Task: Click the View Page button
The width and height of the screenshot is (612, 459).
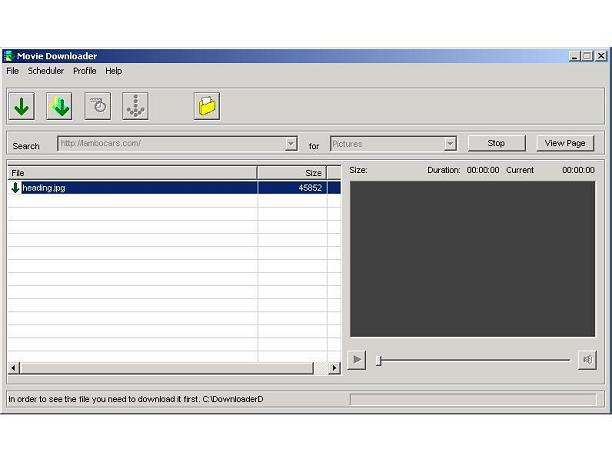Action: 565,143
